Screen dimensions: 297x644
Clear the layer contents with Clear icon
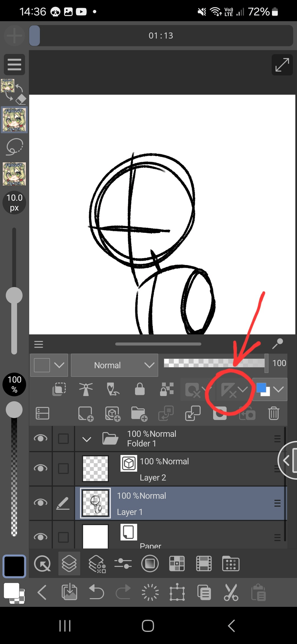click(150, 592)
